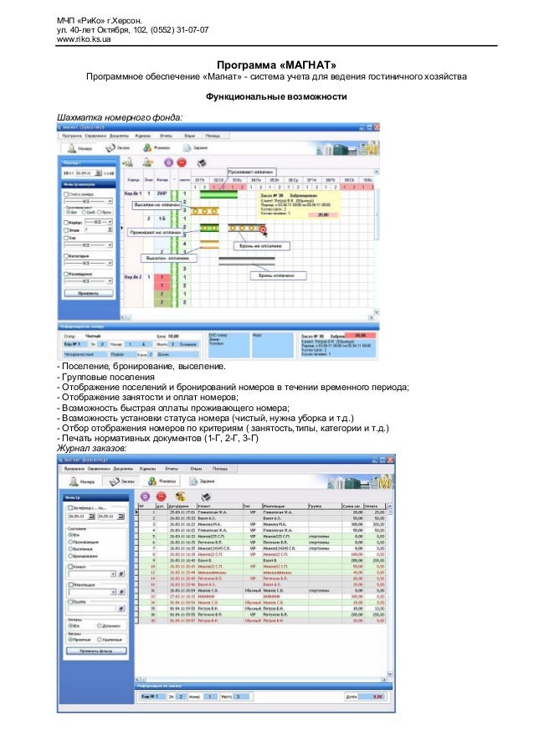Select the Должники radio button in Оплаты group
This screenshot has width=534, height=756.
pos(100,626)
